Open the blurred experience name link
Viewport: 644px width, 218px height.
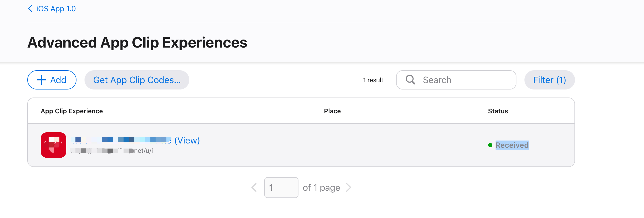[x=121, y=140]
